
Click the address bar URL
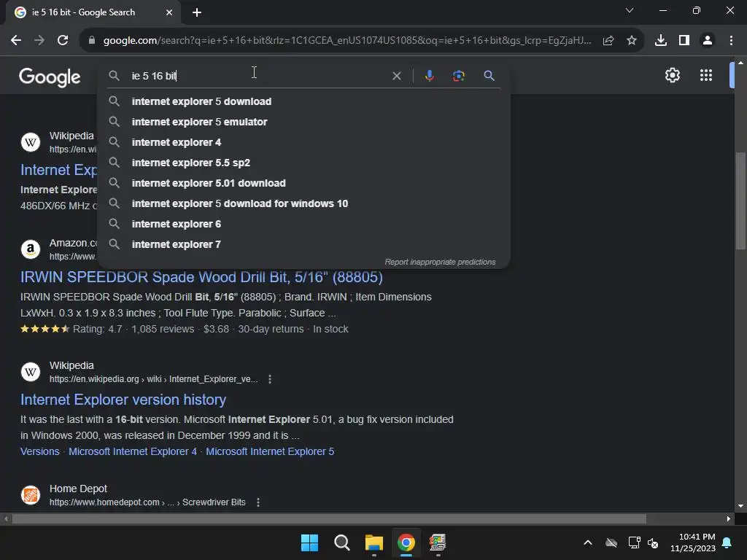(347, 41)
